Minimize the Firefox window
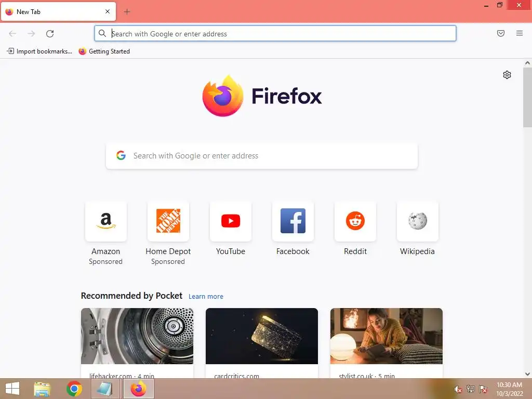Screen dimensions: 532x399 click(x=486, y=5)
